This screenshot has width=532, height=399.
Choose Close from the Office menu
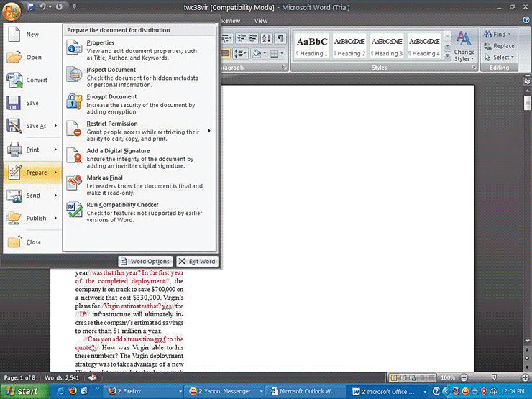(x=32, y=242)
